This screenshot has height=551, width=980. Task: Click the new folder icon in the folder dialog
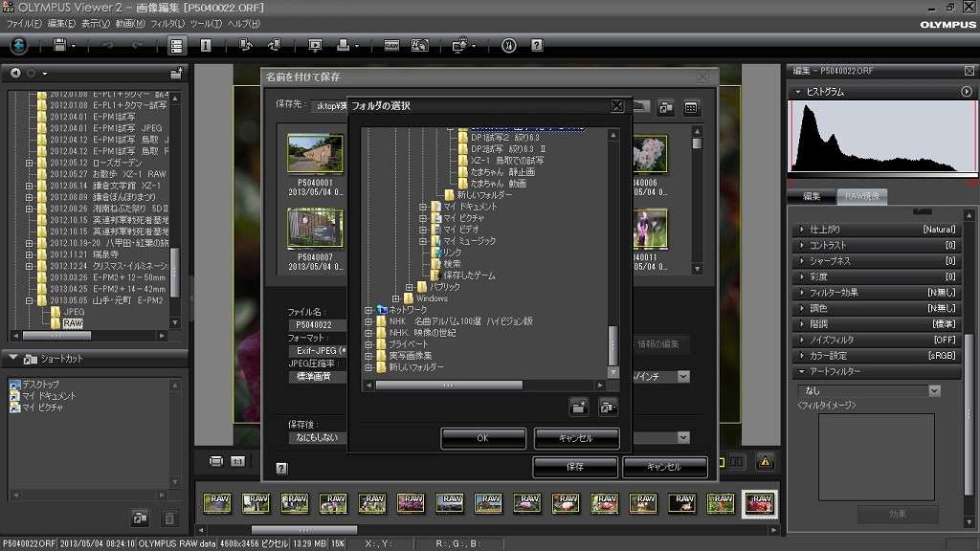tap(579, 407)
